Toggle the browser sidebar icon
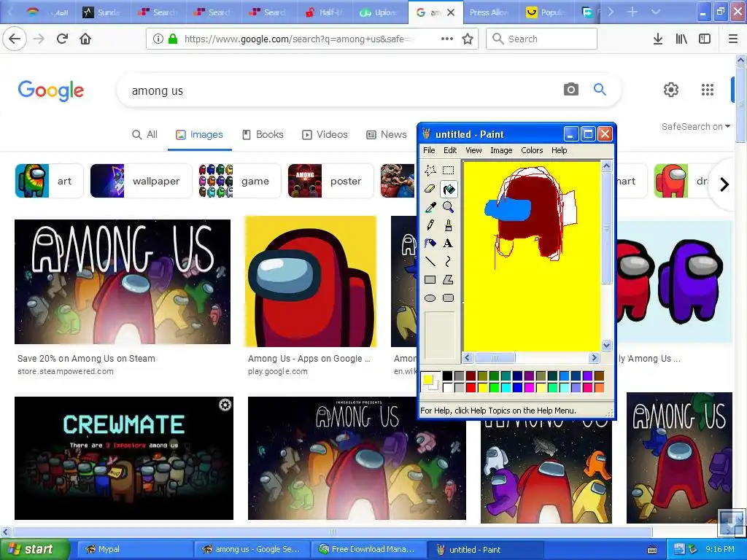Viewport: 747px width, 560px height. [705, 39]
